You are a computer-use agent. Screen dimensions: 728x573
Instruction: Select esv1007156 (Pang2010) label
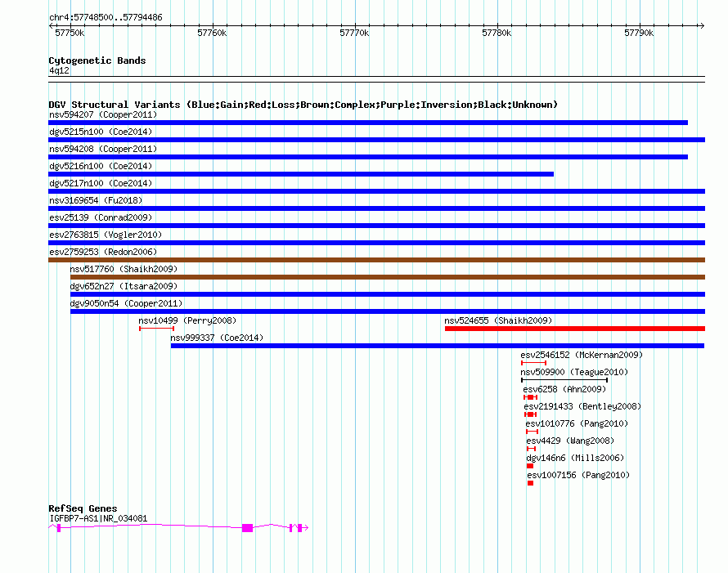pos(578,475)
